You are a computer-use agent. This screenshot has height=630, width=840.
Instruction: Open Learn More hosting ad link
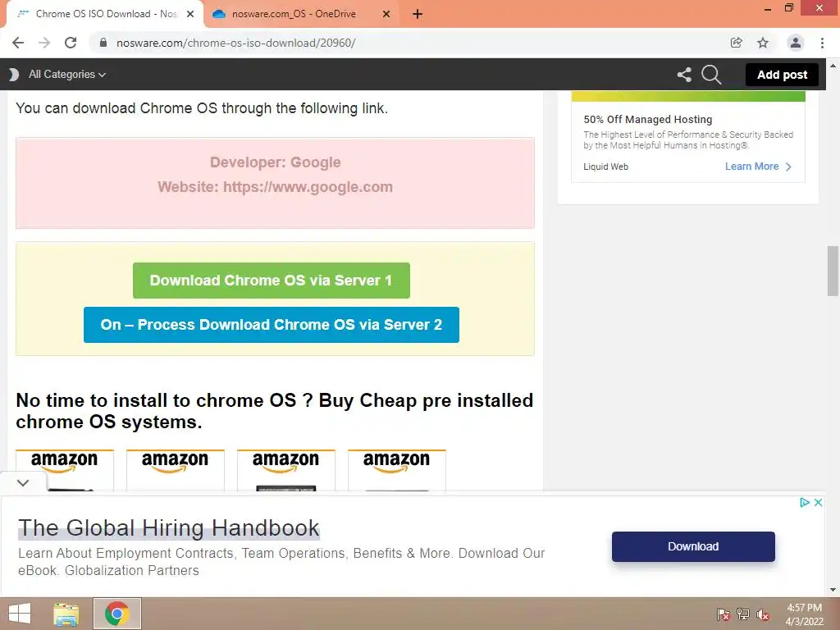pyautogui.click(x=751, y=167)
